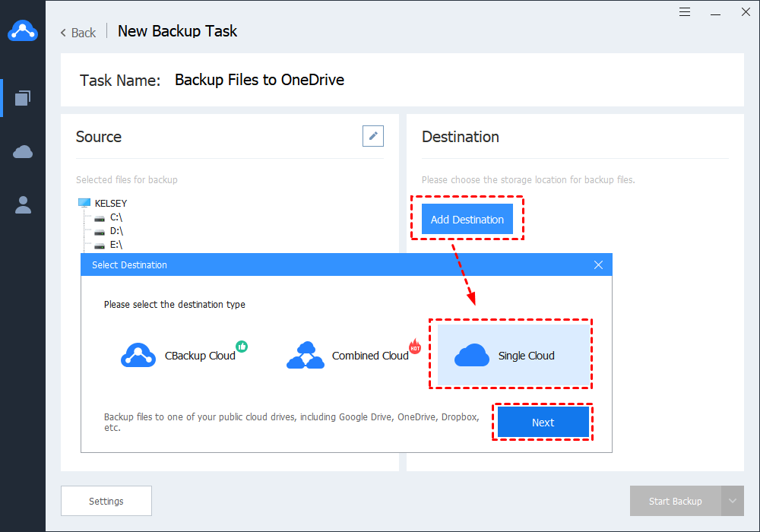Click the Start Backup button
Image resolution: width=760 pixels, height=532 pixels.
[x=675, y=501]
